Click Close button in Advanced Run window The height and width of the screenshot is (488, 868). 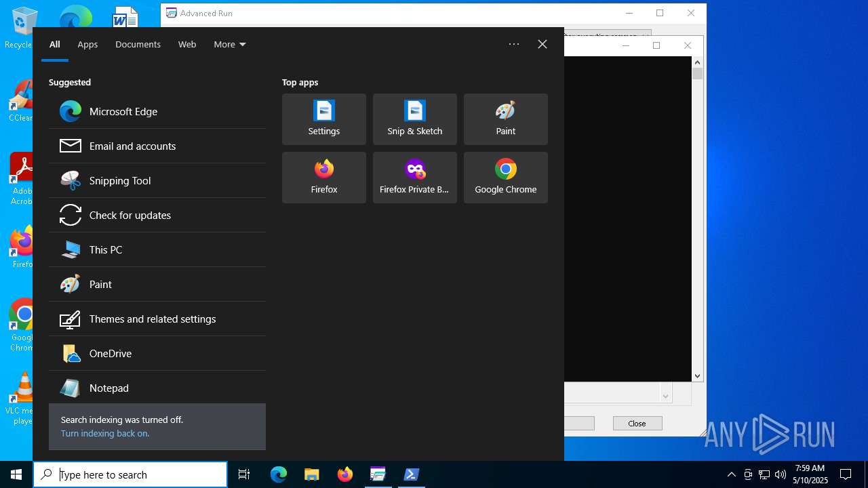637,423
